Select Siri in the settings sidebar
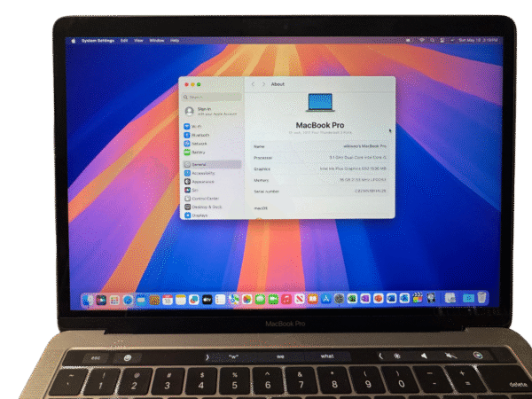The width and height of the screenshot is (532, 399). coord(212,190)
